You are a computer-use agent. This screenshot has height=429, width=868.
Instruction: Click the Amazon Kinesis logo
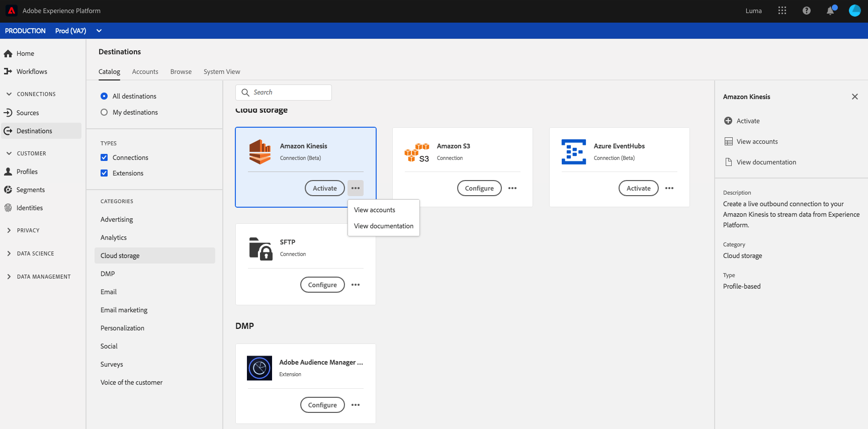pos(260,152)
